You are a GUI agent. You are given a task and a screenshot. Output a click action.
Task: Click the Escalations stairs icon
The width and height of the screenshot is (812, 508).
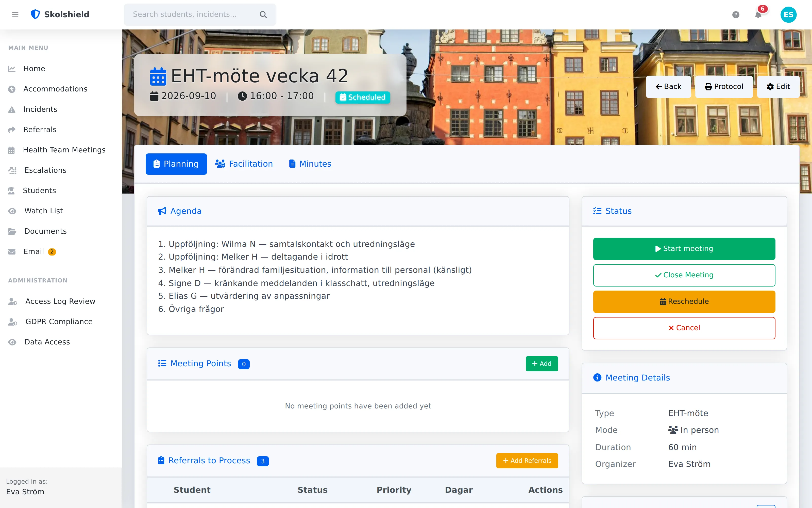[12, 170]
